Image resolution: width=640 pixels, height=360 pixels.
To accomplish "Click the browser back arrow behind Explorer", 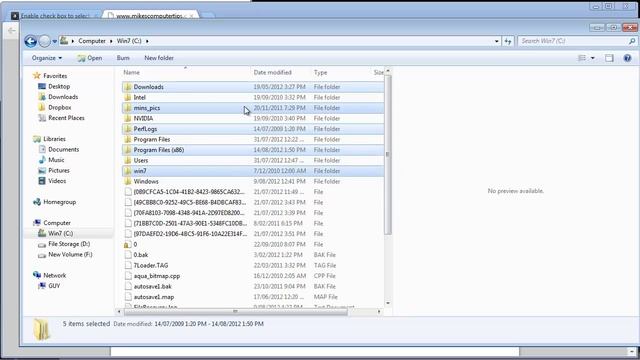I will (x=12, y=30).
